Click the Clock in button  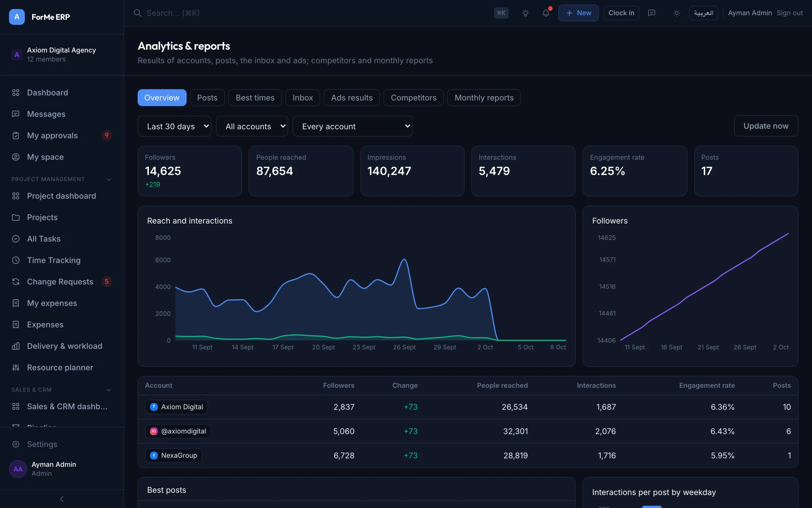point(621,13)
